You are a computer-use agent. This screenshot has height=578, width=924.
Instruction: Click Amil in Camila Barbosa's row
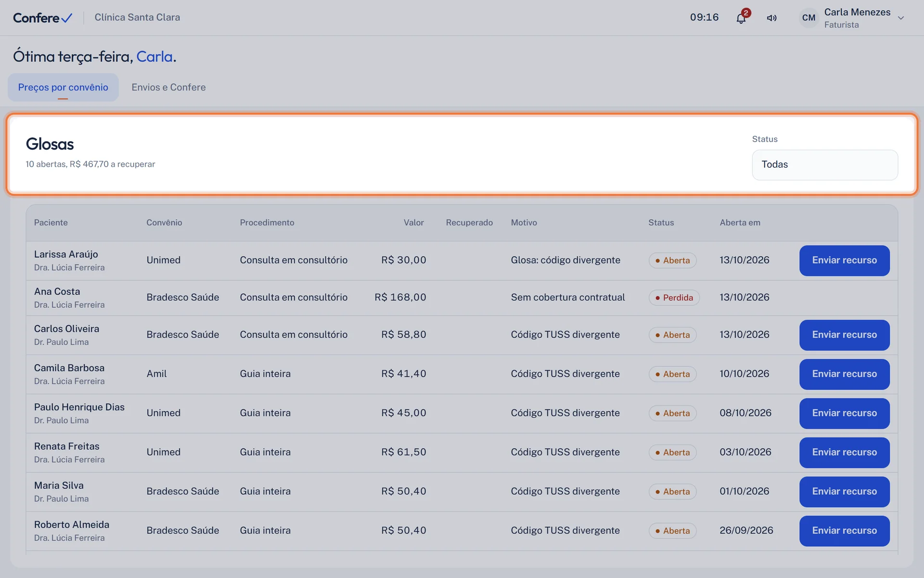[x=156, y=374]
